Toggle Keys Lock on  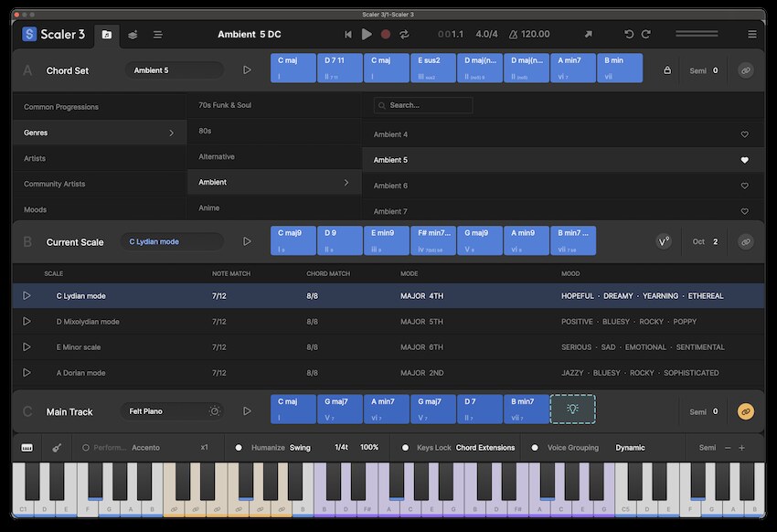pos(404,447)
